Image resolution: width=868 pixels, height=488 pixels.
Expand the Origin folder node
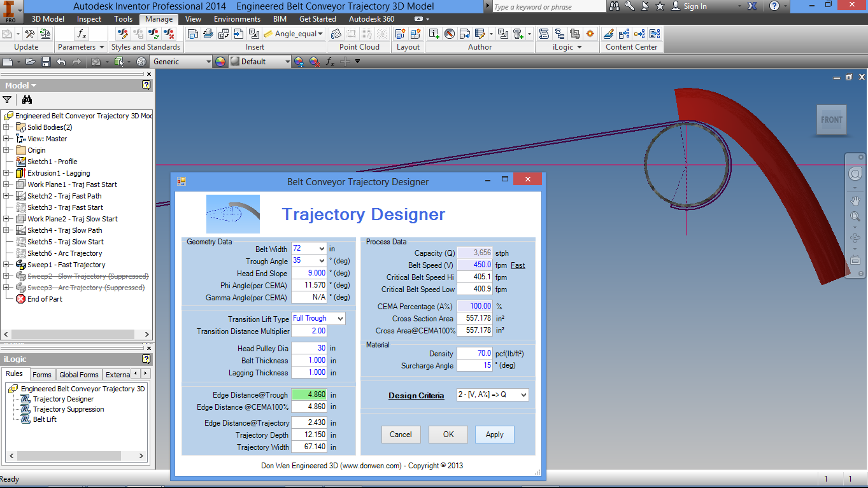[6, 150]
